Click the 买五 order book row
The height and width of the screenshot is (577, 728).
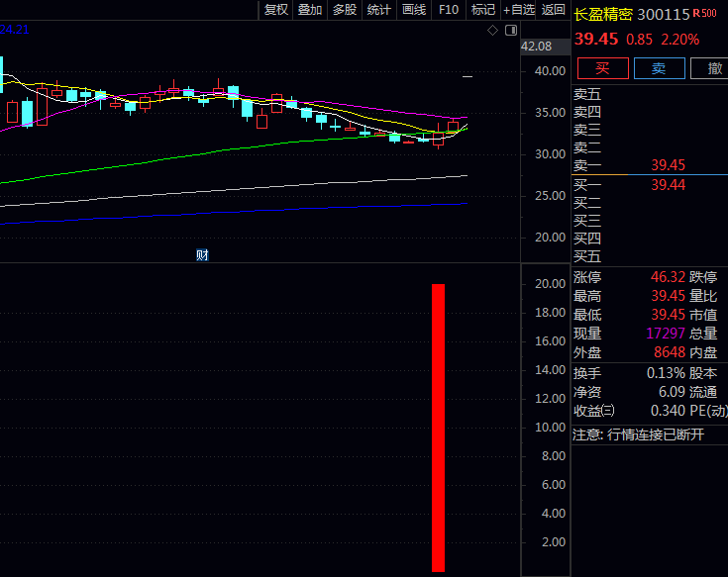650,256
